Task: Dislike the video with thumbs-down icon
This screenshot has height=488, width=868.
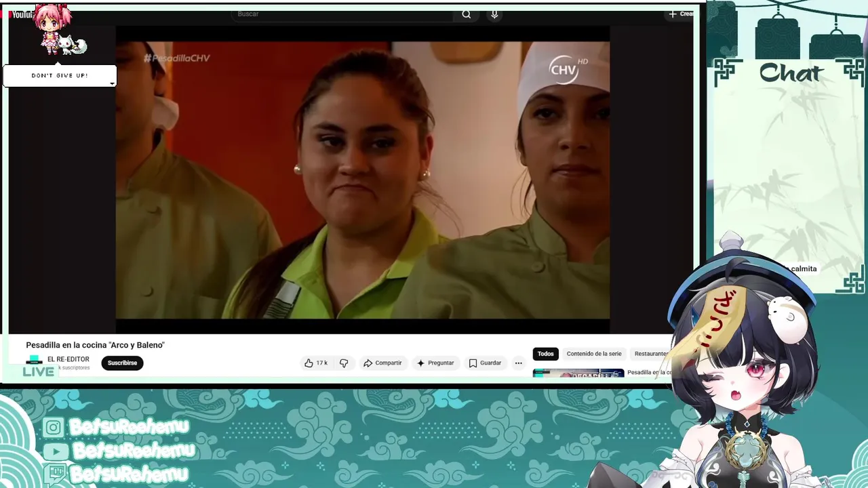Action: point(344,363)
